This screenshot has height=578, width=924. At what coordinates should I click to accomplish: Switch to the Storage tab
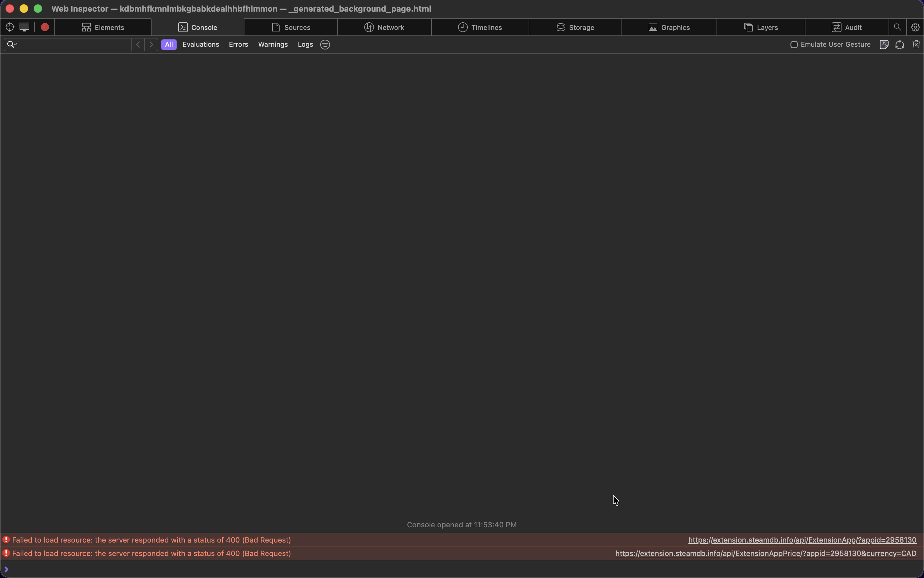point(576,27)
